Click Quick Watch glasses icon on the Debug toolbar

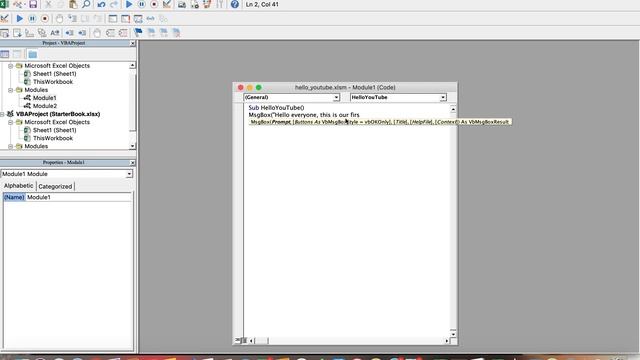(x=151, y=19)
